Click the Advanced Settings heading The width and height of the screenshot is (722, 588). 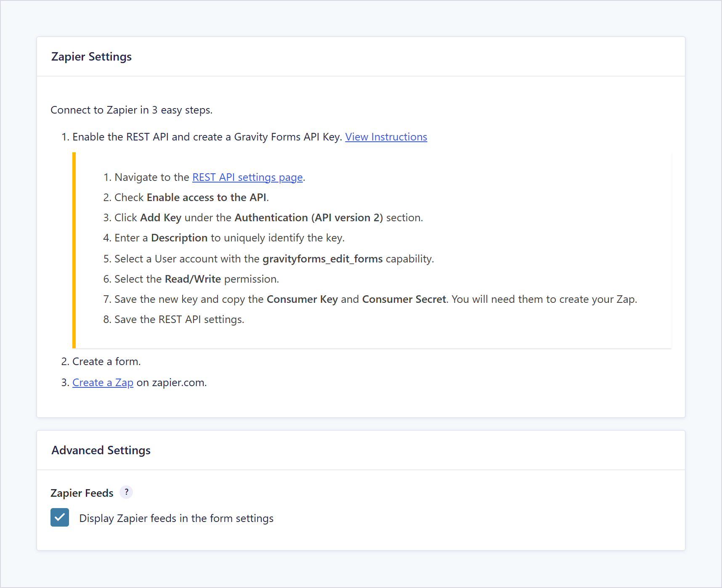(101, 450)
